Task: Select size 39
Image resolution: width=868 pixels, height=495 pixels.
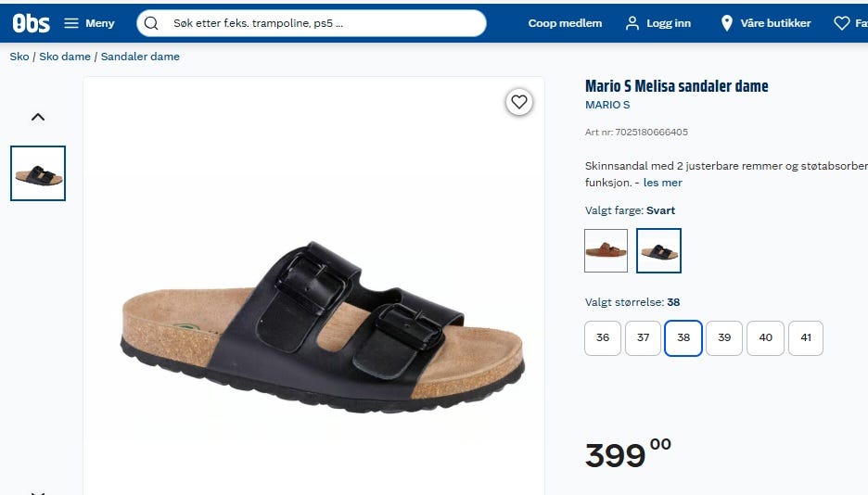Action: (x=724, y=338)
